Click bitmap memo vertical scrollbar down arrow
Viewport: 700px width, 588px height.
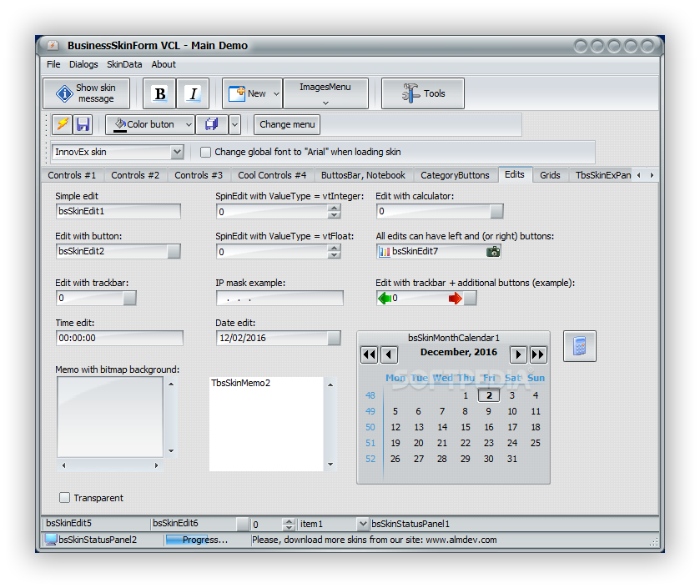(171, 451)
